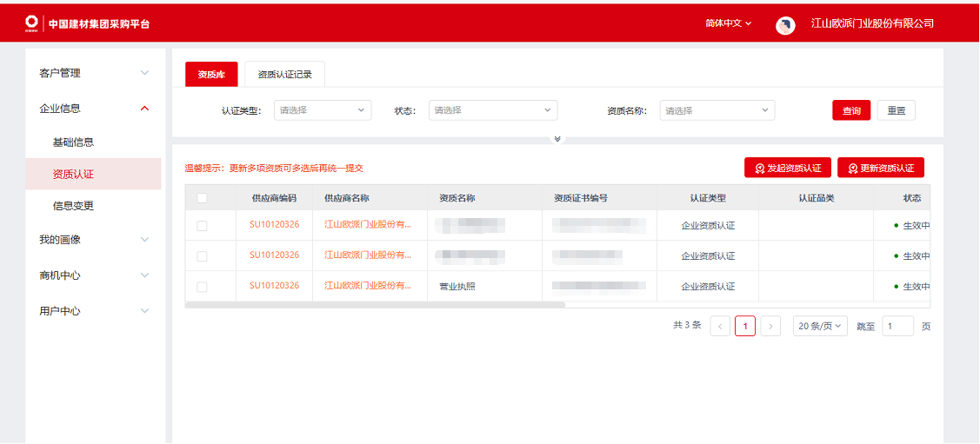Open the 20 条/页 page size dropdown
Viewport: 980px width, 444px height.
[x=820, y=327]
